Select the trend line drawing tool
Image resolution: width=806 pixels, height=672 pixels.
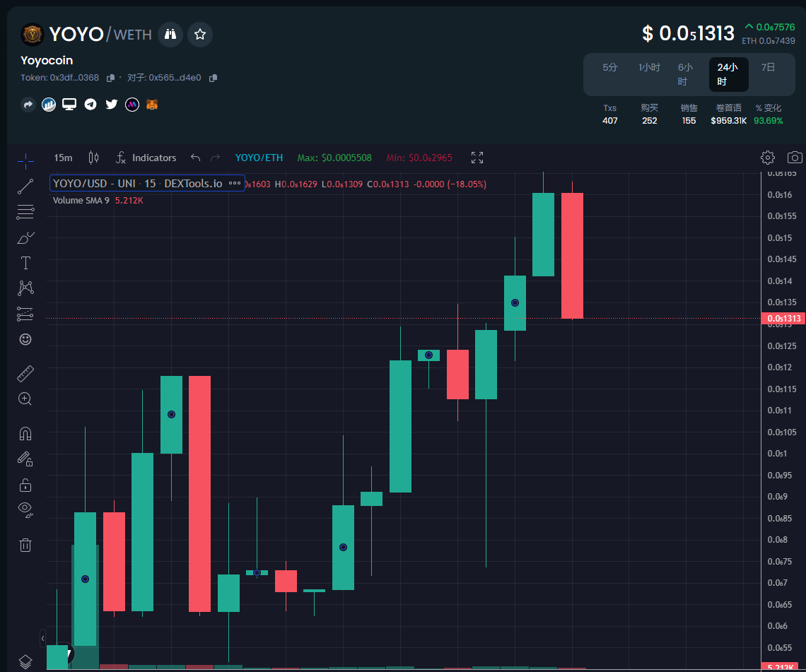click(x=25, y=187)
